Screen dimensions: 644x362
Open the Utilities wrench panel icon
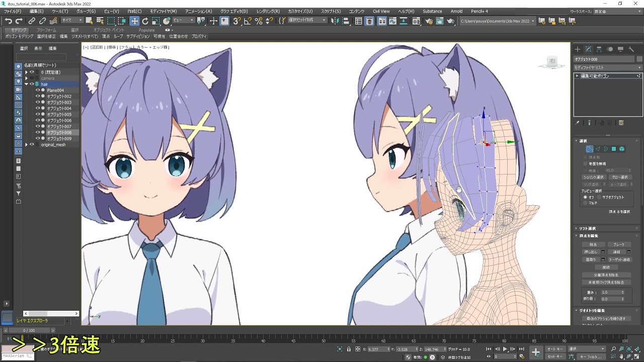tap(631, 49)
